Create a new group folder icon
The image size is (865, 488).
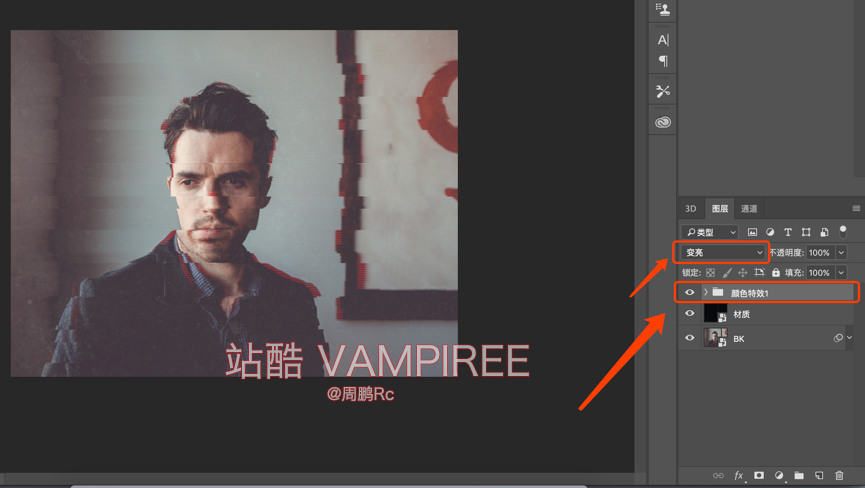(x=799, y=475)
